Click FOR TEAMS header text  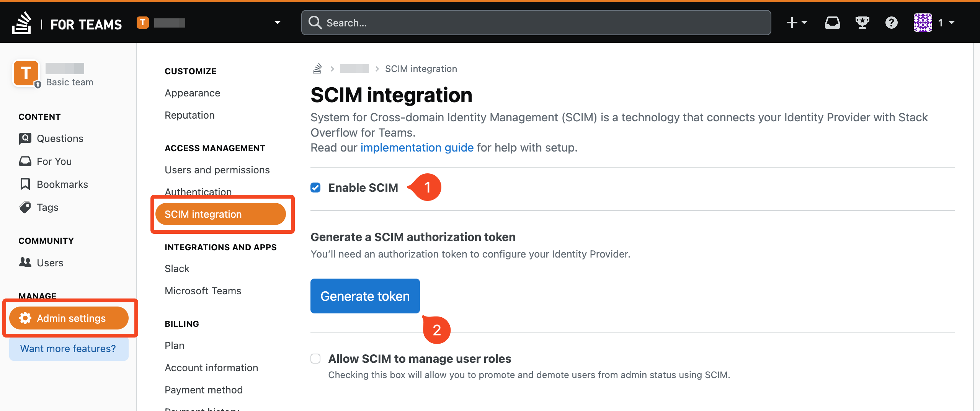(86, 24)
